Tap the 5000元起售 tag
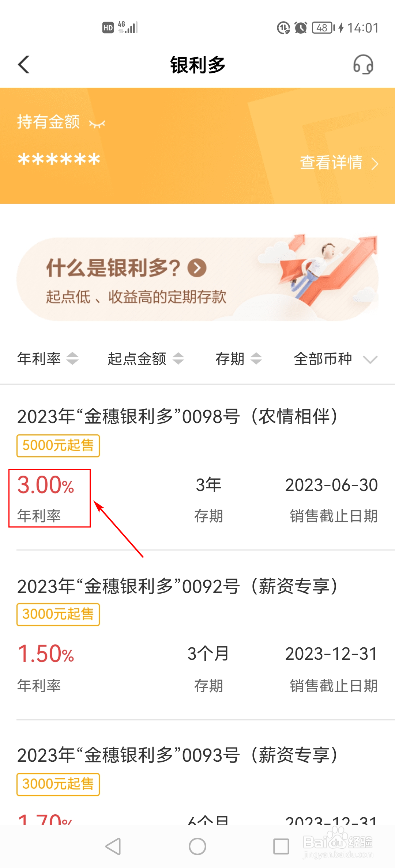Viewport: 395px width, 868px height. coord(58,446)
